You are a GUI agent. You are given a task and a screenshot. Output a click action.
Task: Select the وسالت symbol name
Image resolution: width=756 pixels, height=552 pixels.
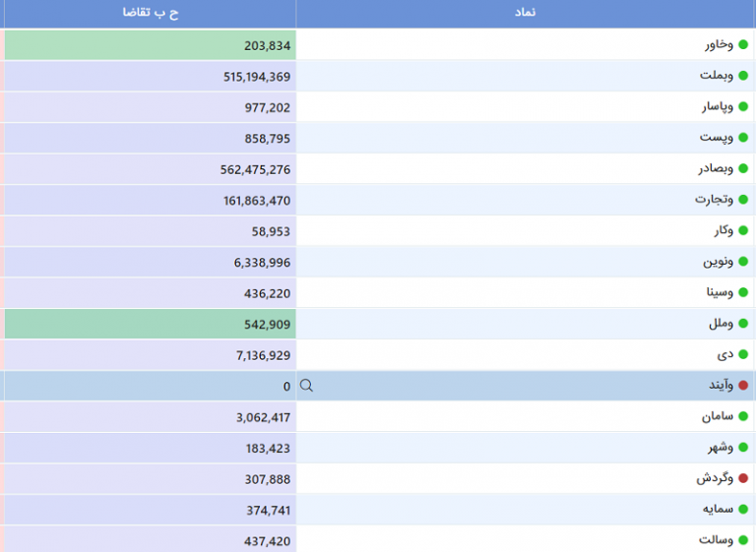[716, 540]
